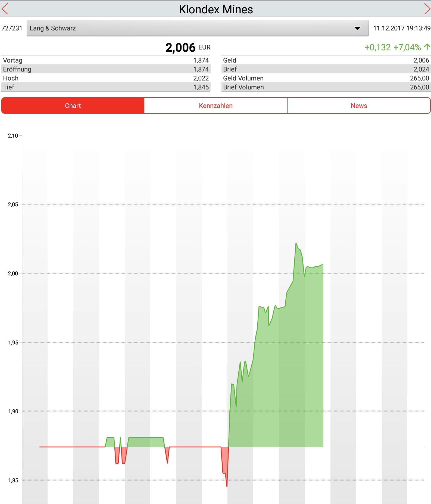Click the Geld Volumen row label
The width and height of the screenshot is (431, 504).
(243, 78)
